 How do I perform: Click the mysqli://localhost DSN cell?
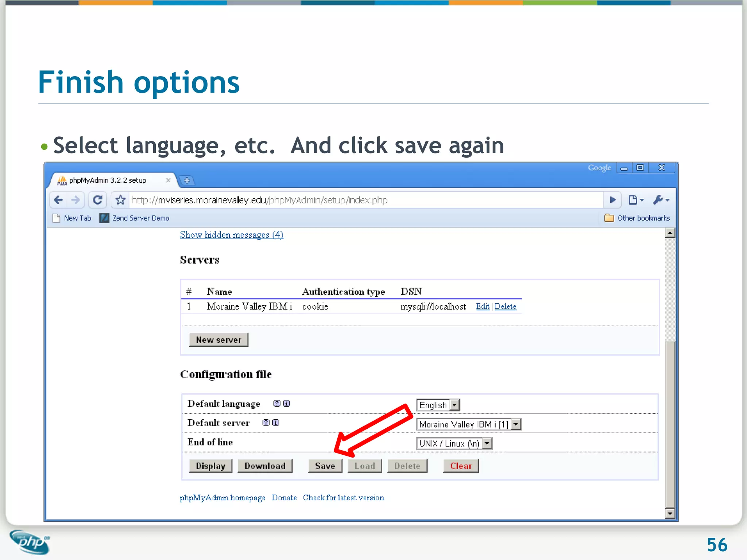[433, 306]
